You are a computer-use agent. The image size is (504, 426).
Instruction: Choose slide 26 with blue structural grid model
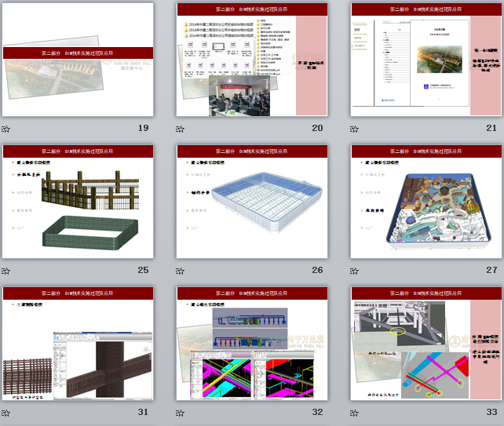tap(250, 202)
